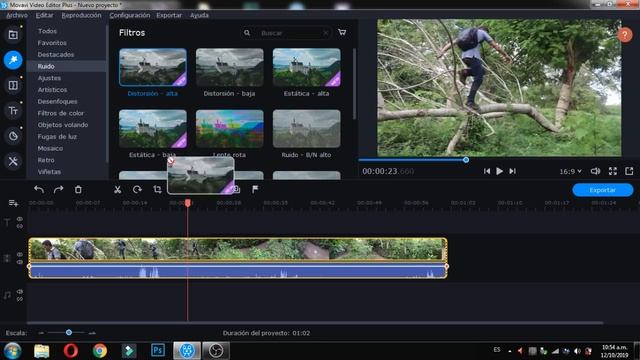The width and height of the screenshot is (640, 360).
Task: Play the preview video
Action: pyautogui.click(x=499, y=171)
